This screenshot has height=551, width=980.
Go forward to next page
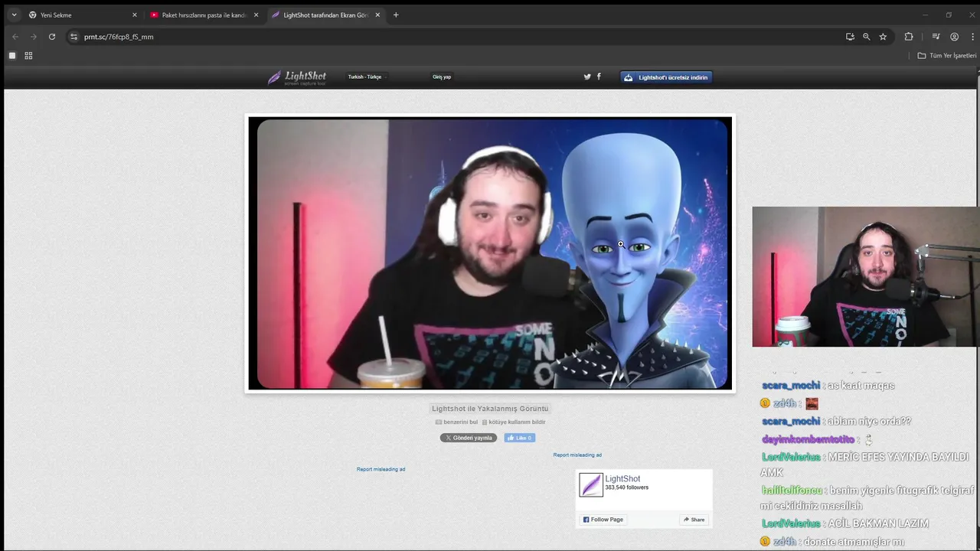click(33, 37)
